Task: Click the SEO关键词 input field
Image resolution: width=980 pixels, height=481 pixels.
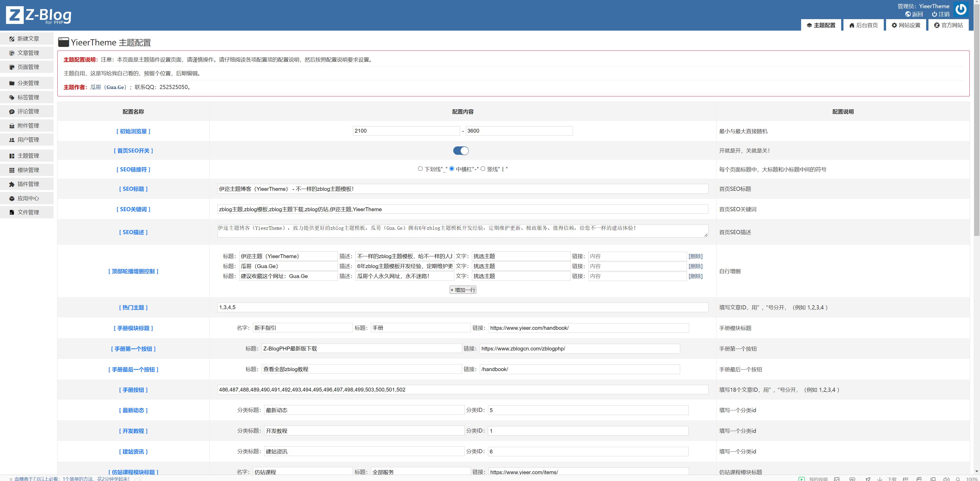Action: point(463,209)
